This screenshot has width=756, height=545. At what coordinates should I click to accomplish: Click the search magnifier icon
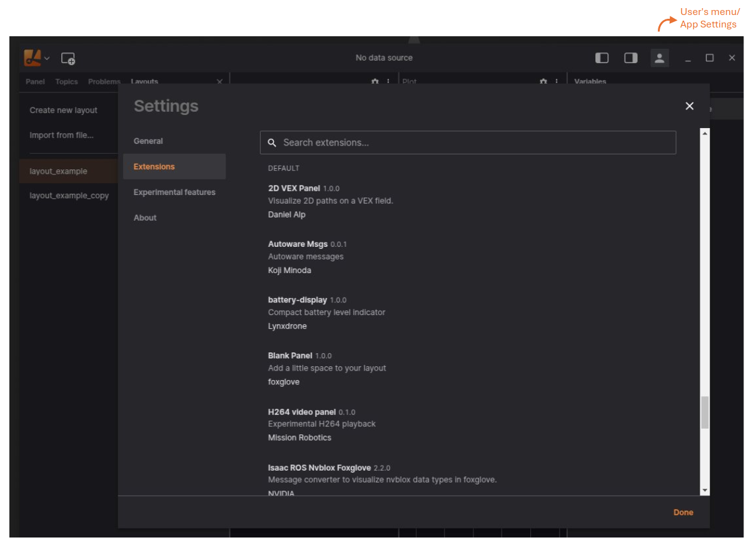(x=272, y=142)
